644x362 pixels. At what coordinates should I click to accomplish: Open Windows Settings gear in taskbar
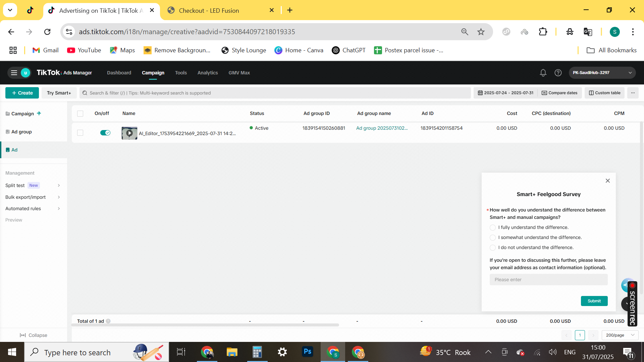click(282, 352)
